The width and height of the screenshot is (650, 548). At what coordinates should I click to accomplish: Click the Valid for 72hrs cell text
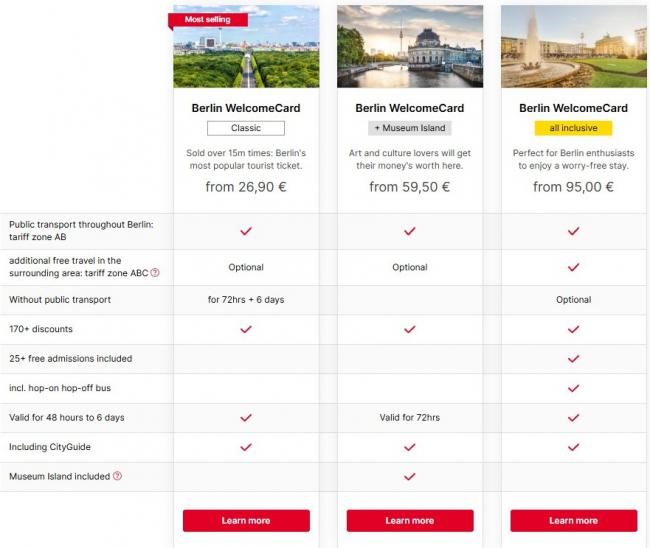[x=410, y=417]
